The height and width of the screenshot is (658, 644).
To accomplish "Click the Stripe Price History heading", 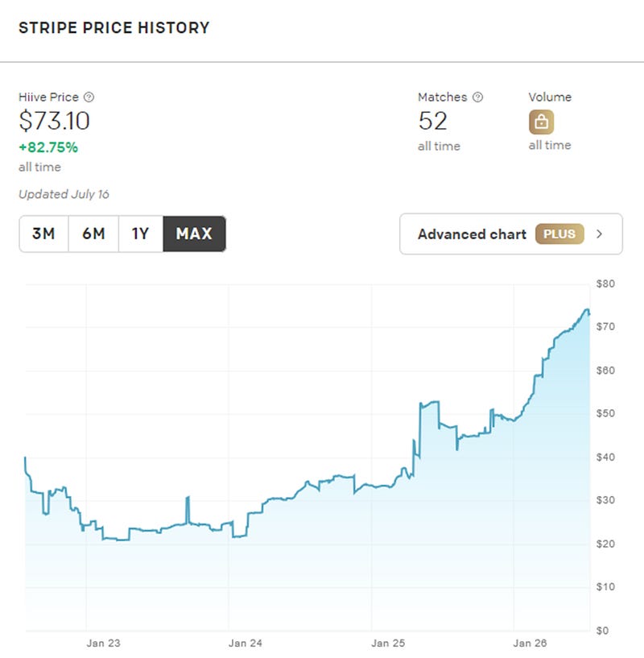I will click(x=114, y=27).
